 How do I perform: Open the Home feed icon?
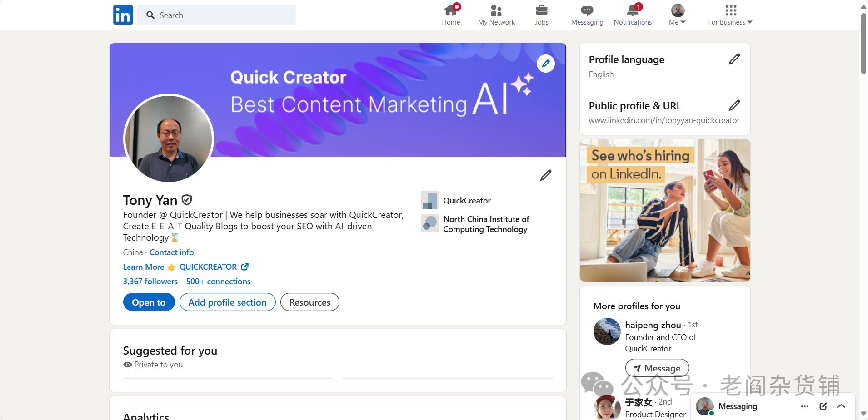click(x=451, y=10)
